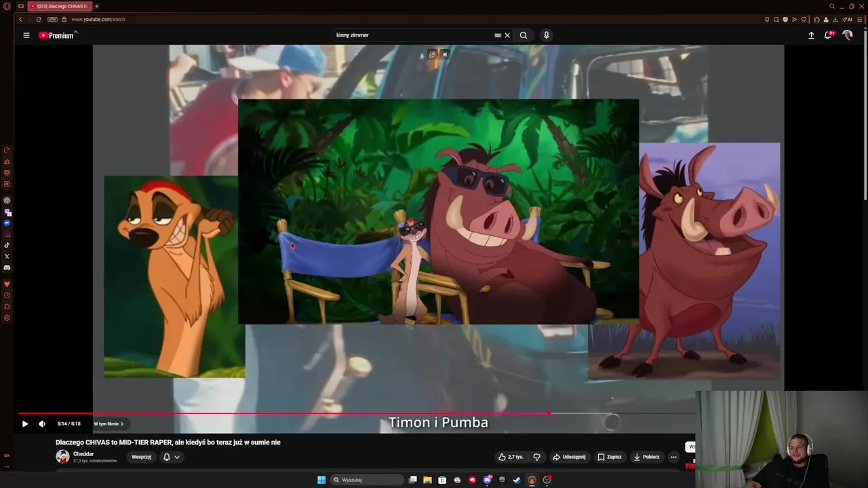Open YouTube hamburger guide menu
Screen dimensions: 868x488
(26, 35)
